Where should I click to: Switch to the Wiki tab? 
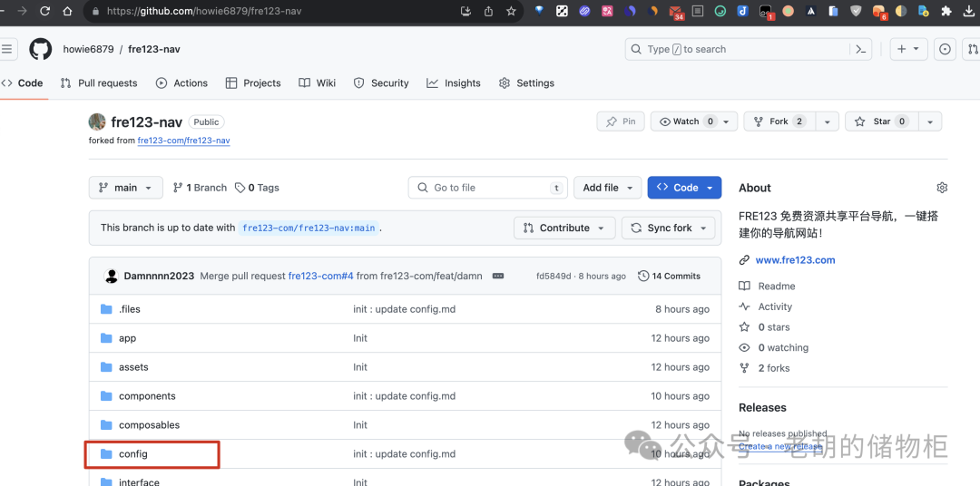[x=318, y=83]
